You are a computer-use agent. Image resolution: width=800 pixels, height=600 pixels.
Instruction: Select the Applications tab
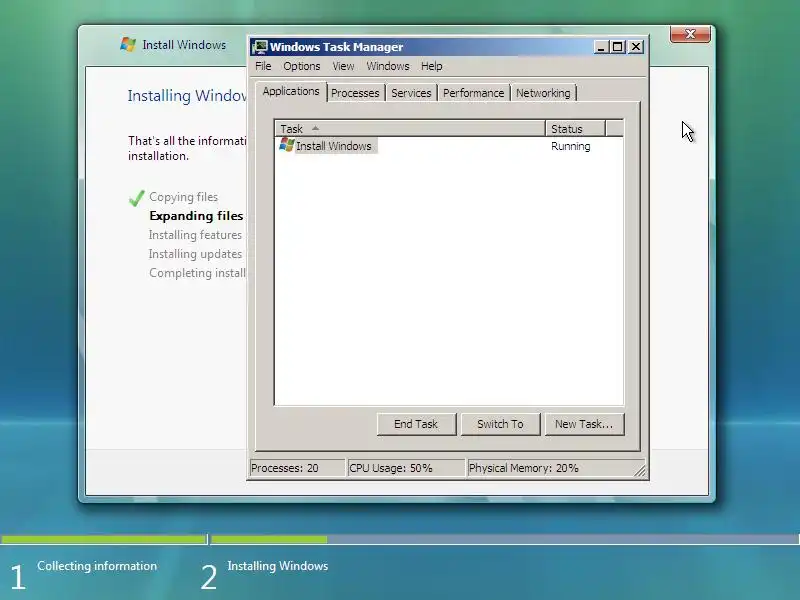click(291, 91)
